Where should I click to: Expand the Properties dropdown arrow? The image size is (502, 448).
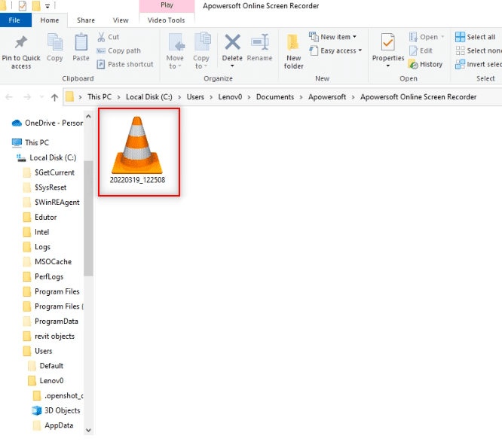click(x=388, y=66)
